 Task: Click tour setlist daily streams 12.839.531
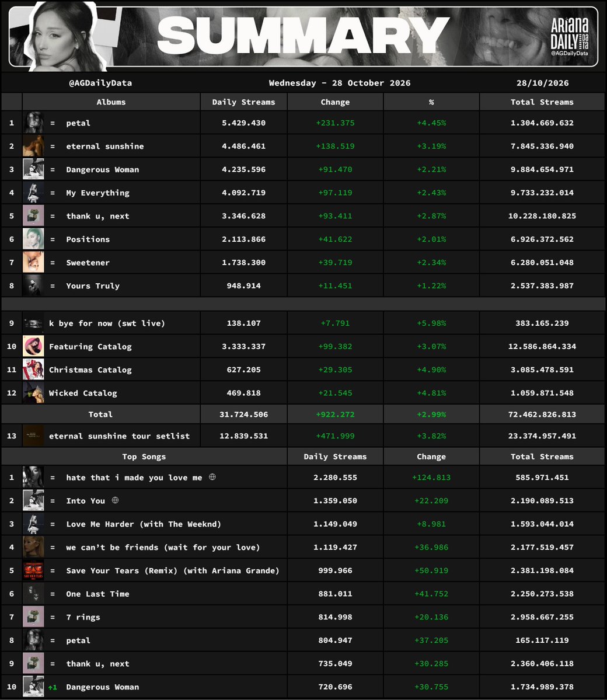(x=244, y=436)
